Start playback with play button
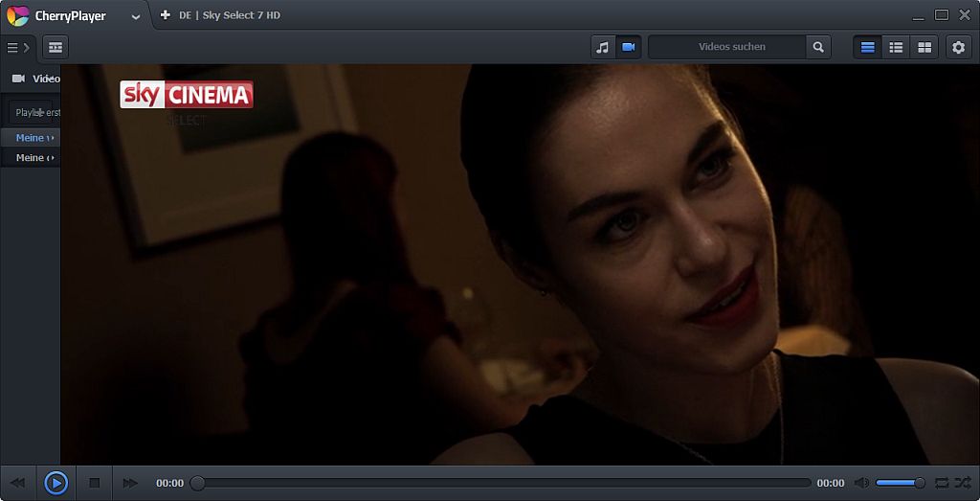Screen dimensions: 980x501 (56, 483)
